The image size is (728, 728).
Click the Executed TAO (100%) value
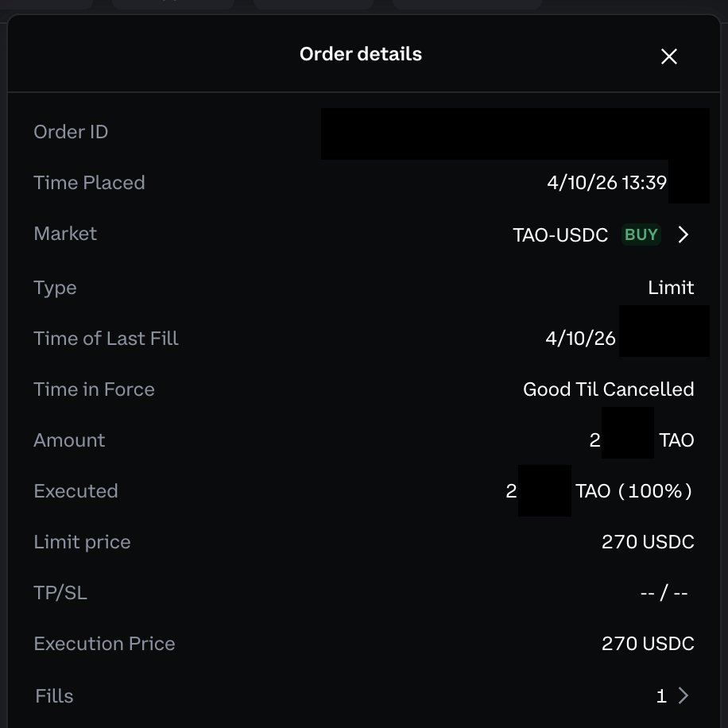click(633, 491)
